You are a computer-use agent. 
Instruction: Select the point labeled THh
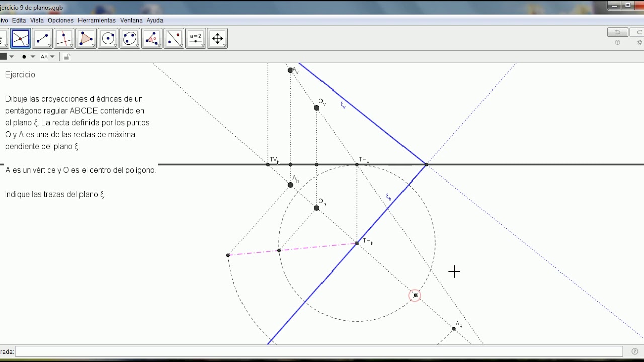[357, 243]
